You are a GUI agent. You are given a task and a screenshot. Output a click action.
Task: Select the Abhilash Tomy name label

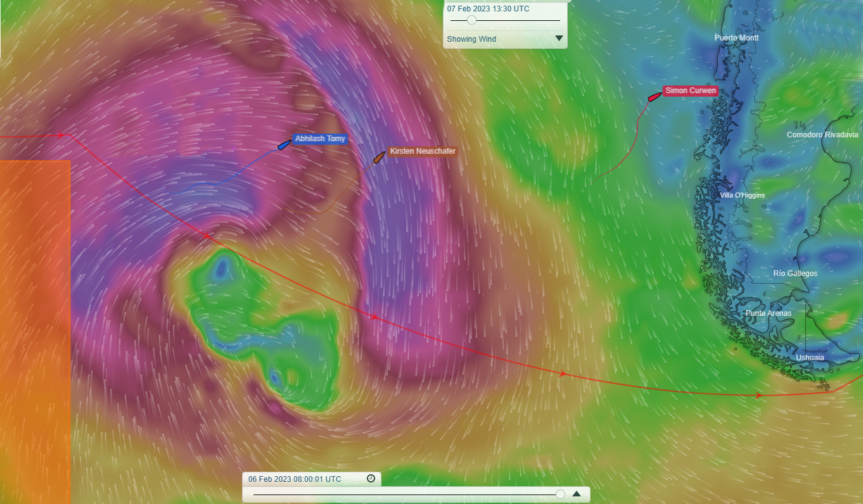[x=320, y=139]
